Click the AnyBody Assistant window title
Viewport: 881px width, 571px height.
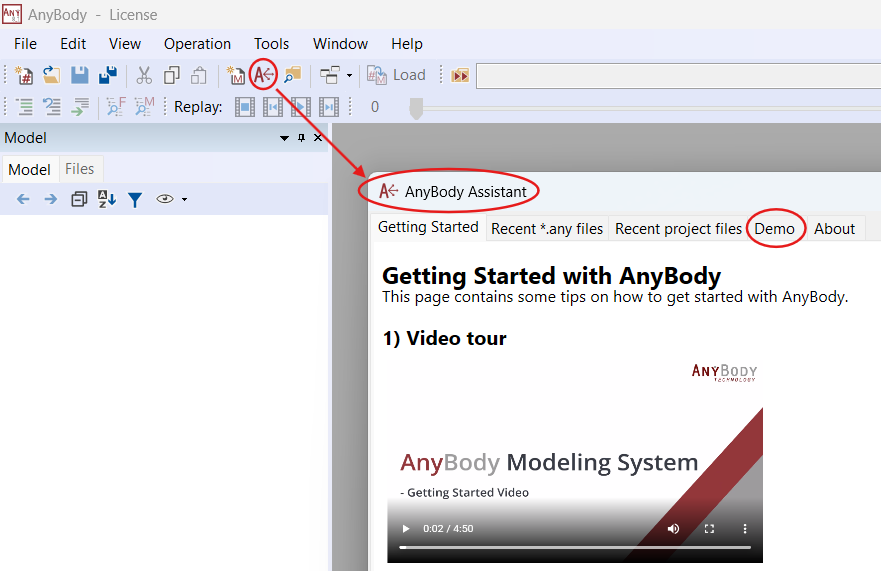click(x=465, y=192)
